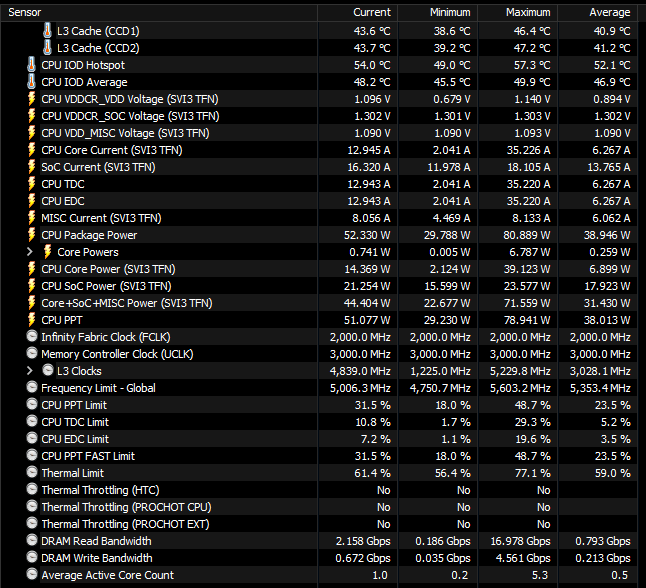The image size is (646, 588).
Task: Expand the Core Powers group
Action: click(30, 252)
